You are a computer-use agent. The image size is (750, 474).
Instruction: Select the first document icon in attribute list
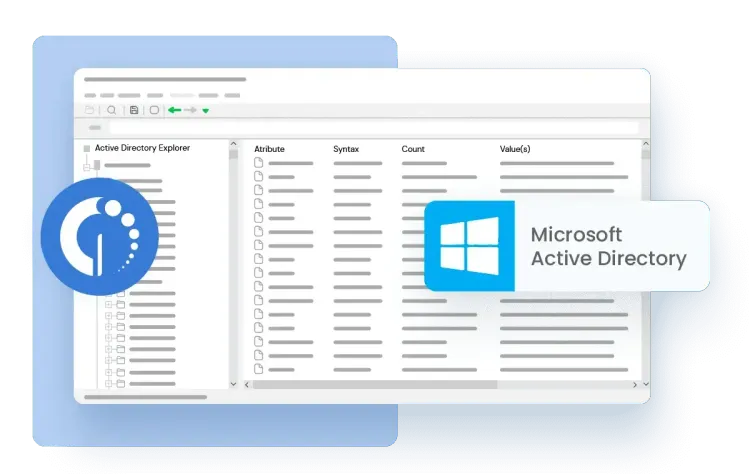click(x=258, y=162)
